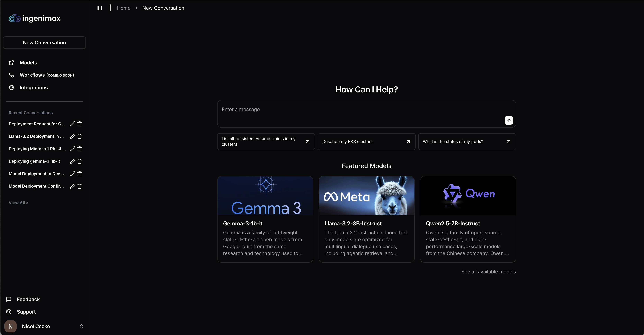Expand the Nicol Cseko account menu chevron
Image resolution: width=644 pixels, height=335 pixels.
pos(81,326)
